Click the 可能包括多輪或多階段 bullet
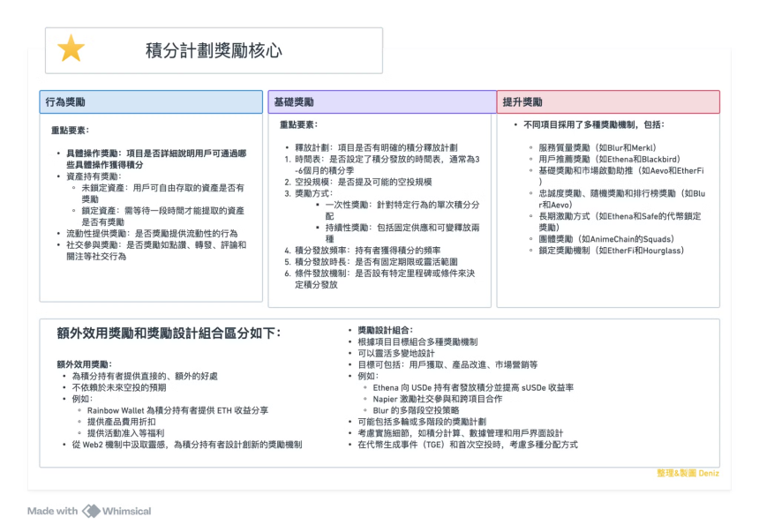The height and width of the screenshot is (532, 759). 422,422
